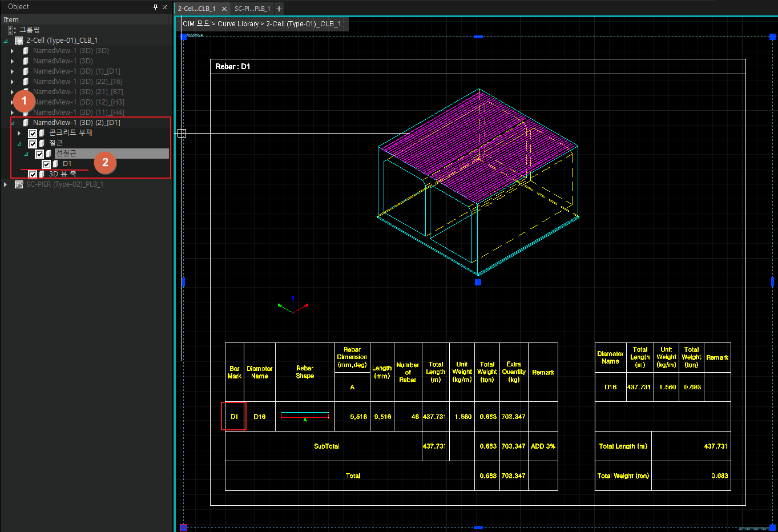Screen dimensions: 778x532
Task: Click the bottom-middle blue viewport handle
Action: pyautogui.click(x=478, y=527)
